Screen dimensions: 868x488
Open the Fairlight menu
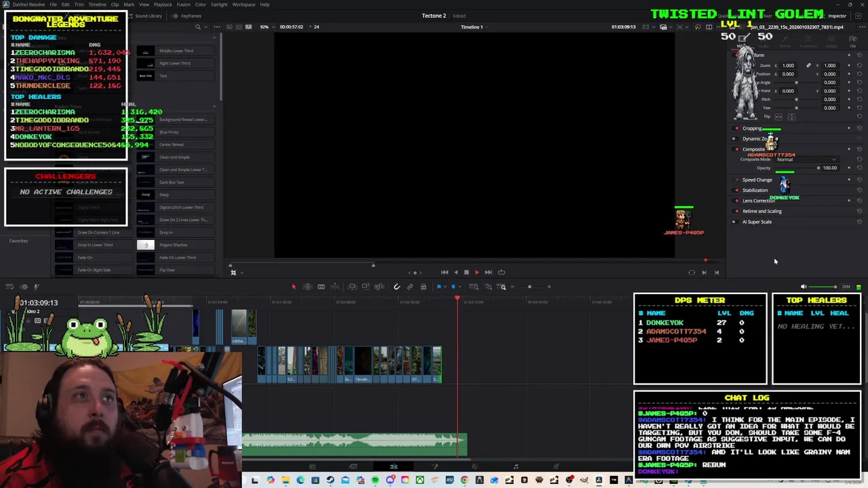coord(219,5)
